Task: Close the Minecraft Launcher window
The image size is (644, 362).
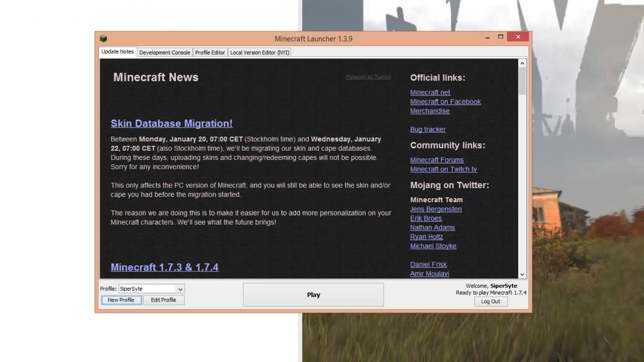Action: click(x=518, y=37)
